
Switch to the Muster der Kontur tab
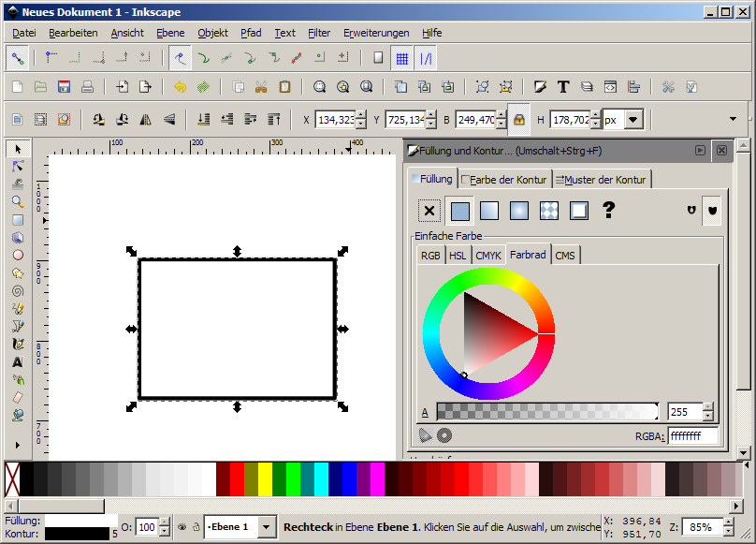pyautogui.click(x=601, y=179)
